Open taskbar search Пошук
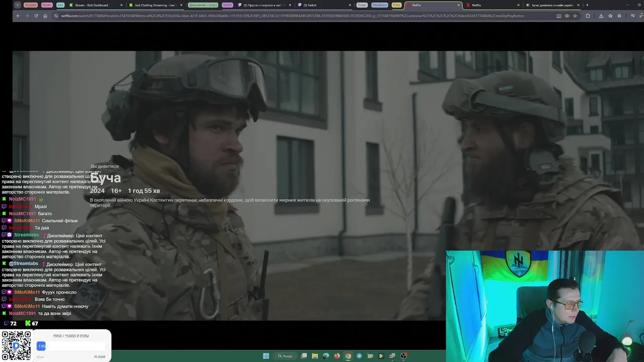This screenshot has height=362, width=644. 285,356
